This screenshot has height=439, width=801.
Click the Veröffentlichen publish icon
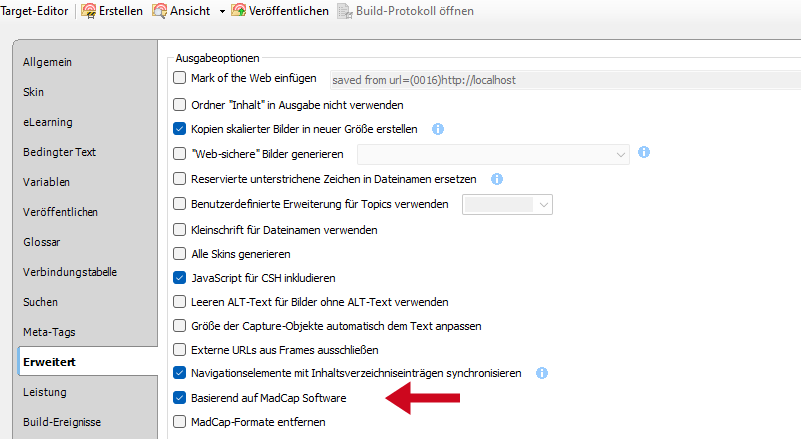pyautogui.click(x=239, y=11)
